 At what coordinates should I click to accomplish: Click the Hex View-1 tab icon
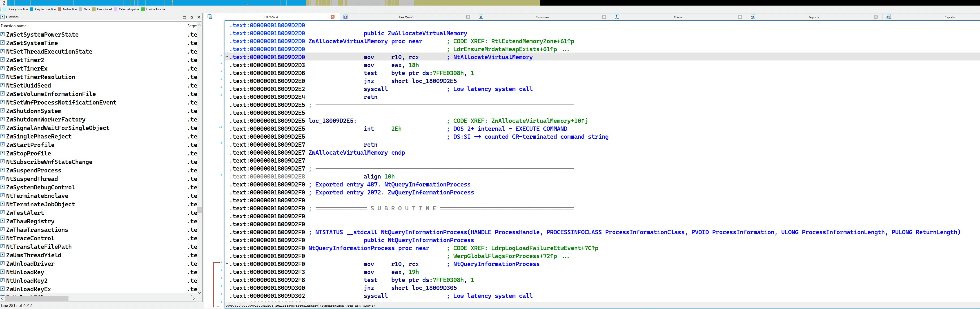pyautogui.click(x=345, y=17)
